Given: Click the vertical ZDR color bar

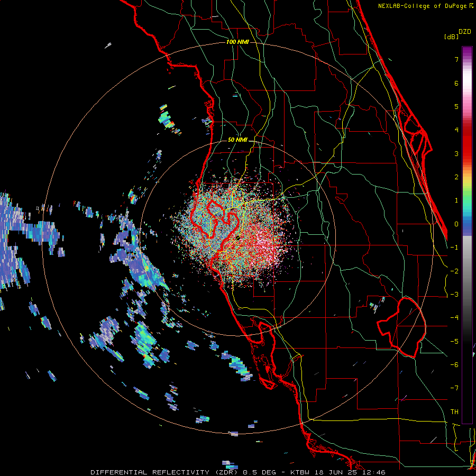Looking at the screenshot, I should [467, 235].
